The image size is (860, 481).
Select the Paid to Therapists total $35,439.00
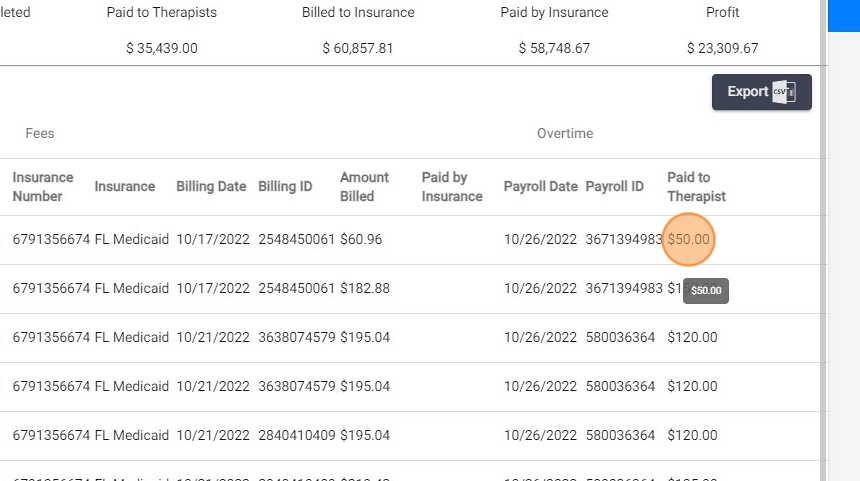161,48
